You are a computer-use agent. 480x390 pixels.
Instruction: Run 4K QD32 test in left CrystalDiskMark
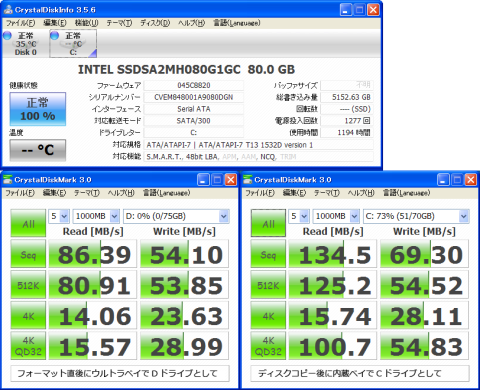tap(28, 346)
